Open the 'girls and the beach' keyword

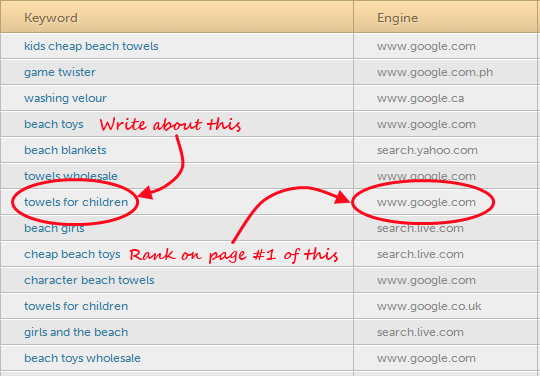[x=76, y=332]
